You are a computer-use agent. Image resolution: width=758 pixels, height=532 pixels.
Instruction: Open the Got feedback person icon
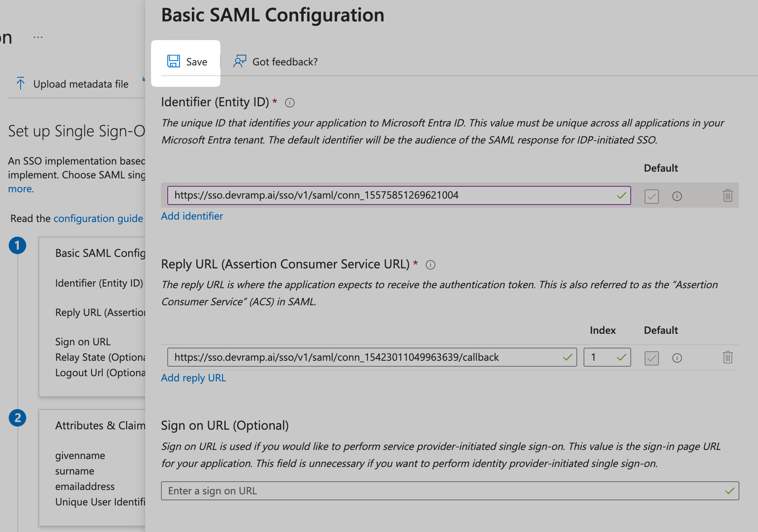click(239, 61)
